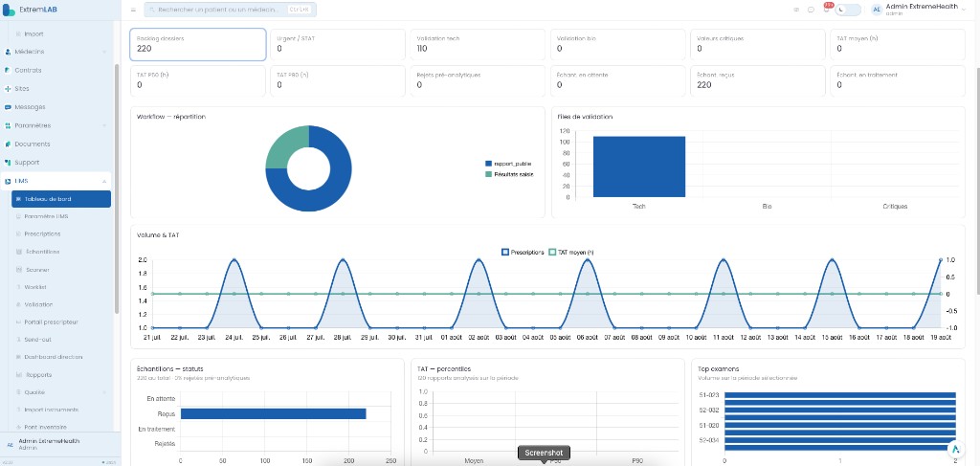Open the chat bubble icon in the header
Viewport: 980px width, 466px height.
tap(811, 10)
